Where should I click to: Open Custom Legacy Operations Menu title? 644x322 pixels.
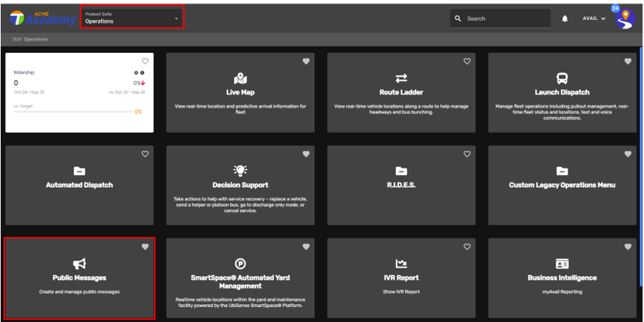(562, 185)
